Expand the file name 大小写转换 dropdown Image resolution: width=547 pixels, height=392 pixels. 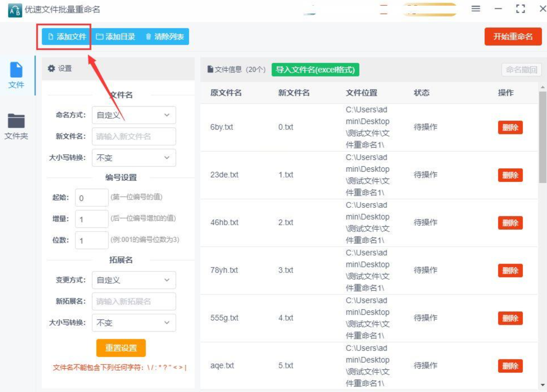pos(134,158)
